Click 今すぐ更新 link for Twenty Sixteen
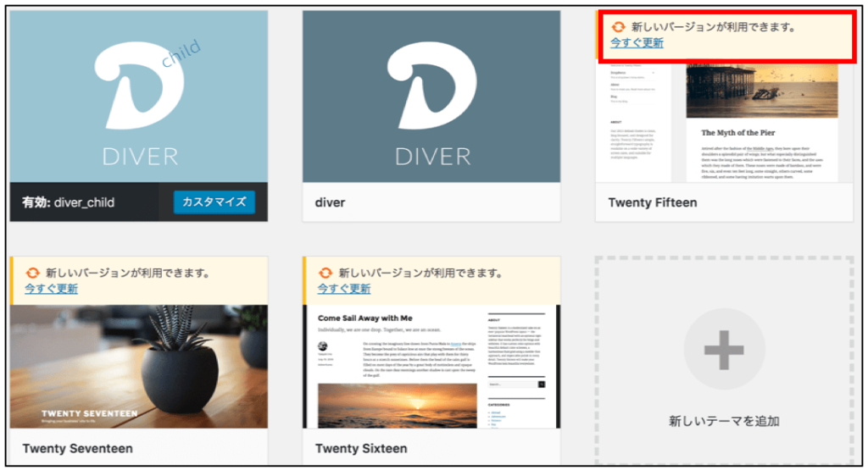Viewport: 868px width, 470px height. tap(344, 289)
